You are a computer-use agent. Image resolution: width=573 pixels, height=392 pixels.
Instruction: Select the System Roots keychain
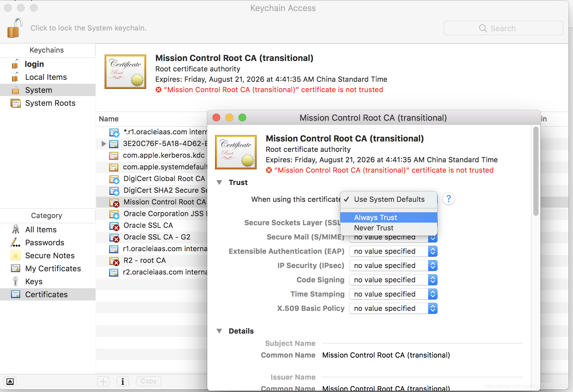coord(50,103)
